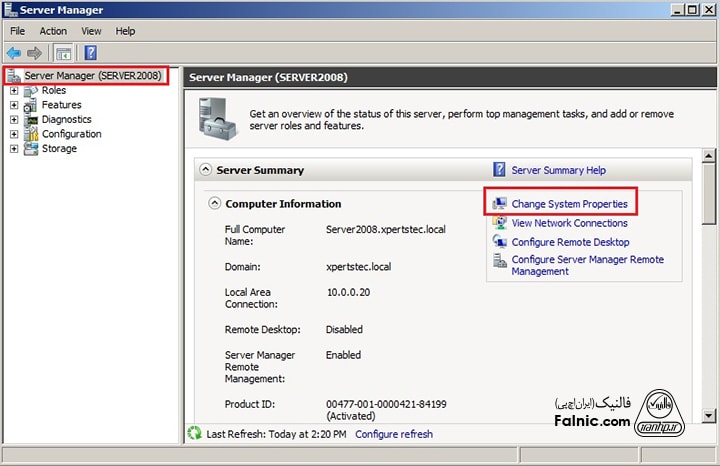Image resolution: width=720 pixels, height=466 pixels.
Task: Collapse the Computer Information section
Action: point(214,204)
